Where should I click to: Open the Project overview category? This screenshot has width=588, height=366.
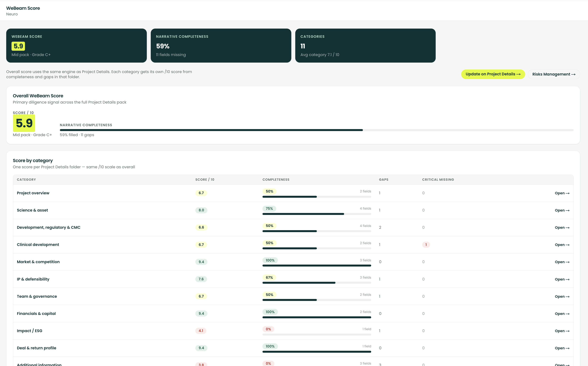pyautogui.click(x=562, y=193)
